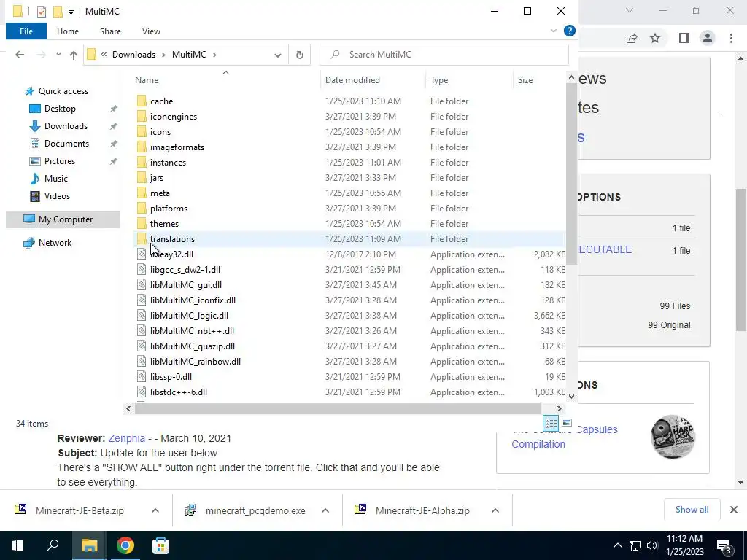Select the themes folder

tap(164, 223)
